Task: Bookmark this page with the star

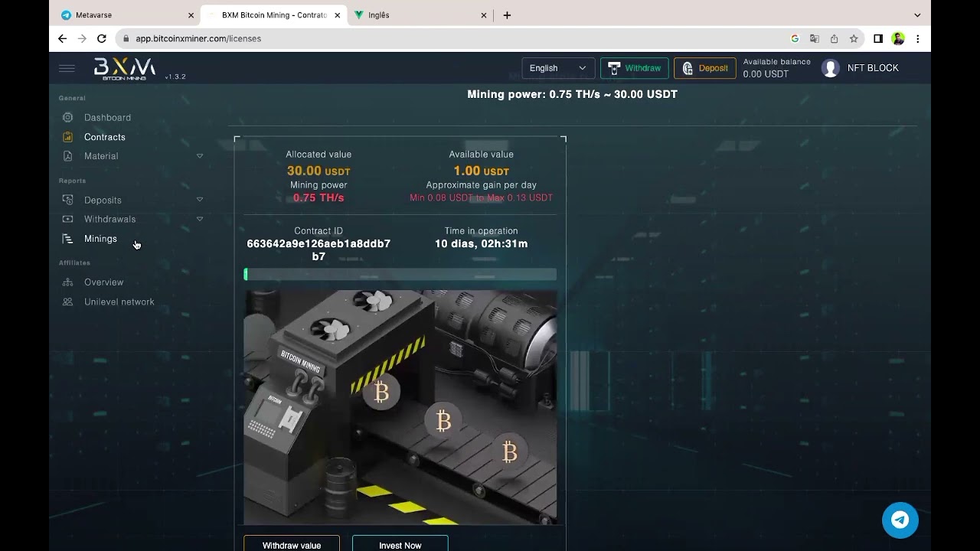Action: (854, 38)
